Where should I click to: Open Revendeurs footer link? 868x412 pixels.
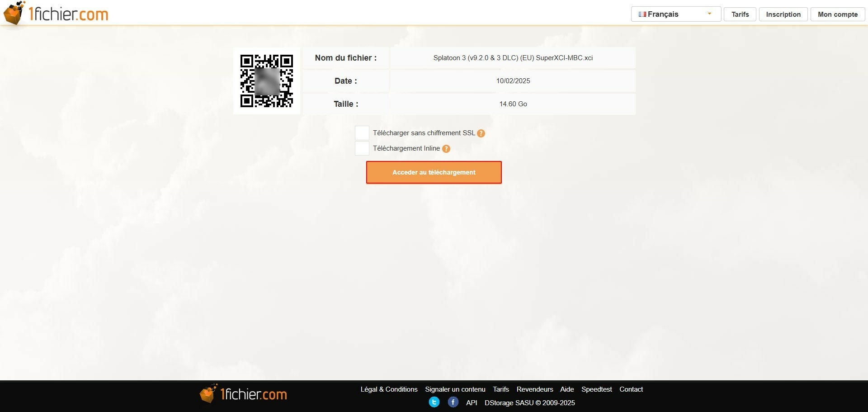point(535,389)
